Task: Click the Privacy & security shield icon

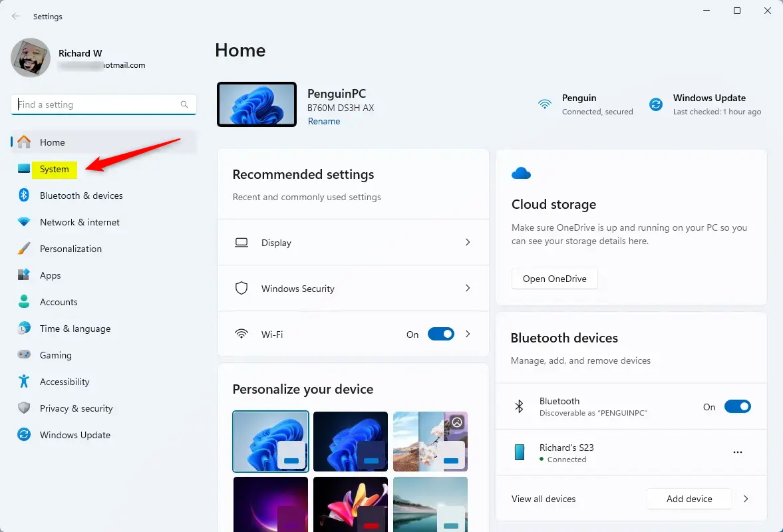Action: tap(23, 408)
